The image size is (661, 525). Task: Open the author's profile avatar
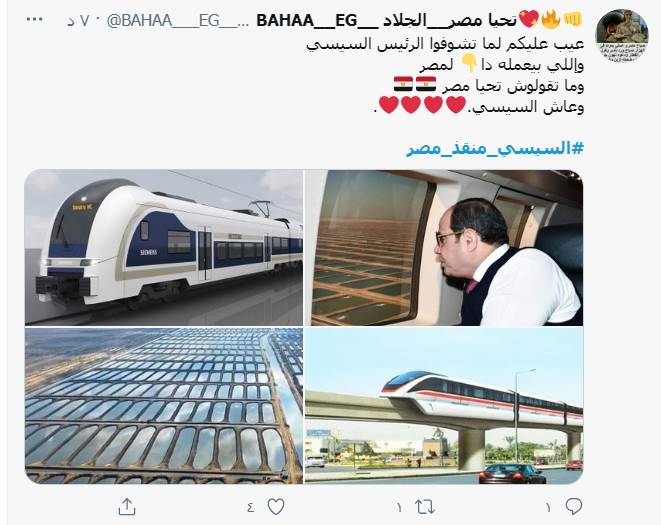[622, 36]
